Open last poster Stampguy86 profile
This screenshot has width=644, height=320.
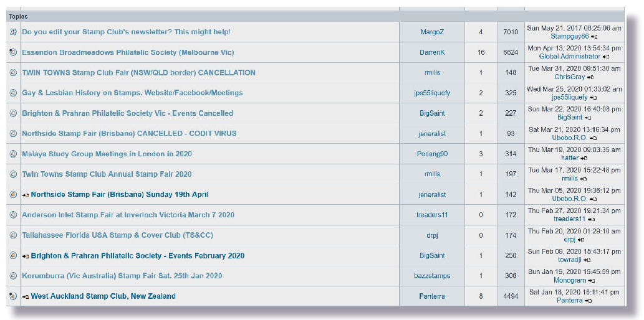(570, 36)
